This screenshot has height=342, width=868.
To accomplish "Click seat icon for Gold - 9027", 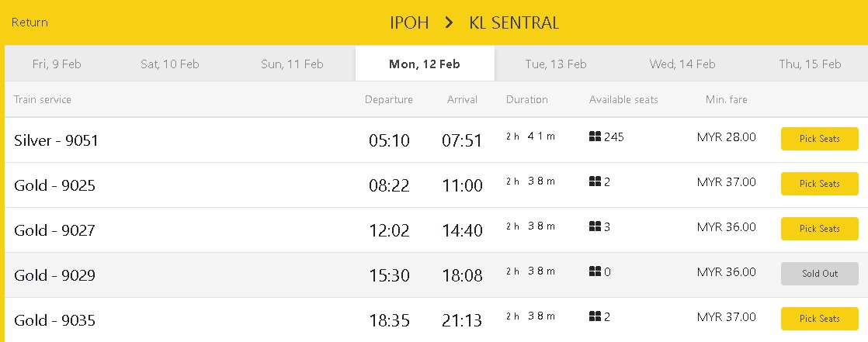I will tap(595, 227).
